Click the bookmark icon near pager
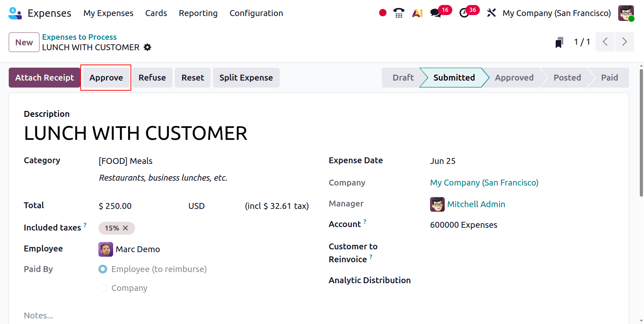Viewport: 644px width, 324px height. click(559, 42)
